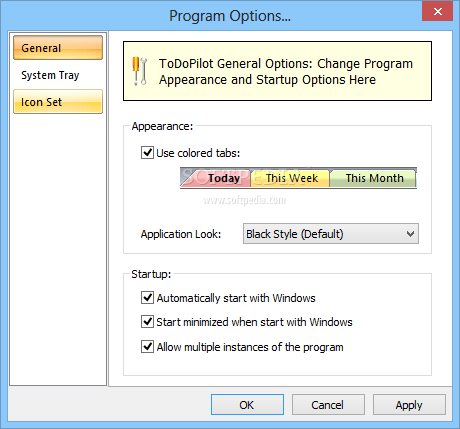Screen dimensions: 460x429
Task: Click the Appearance group label
Action: pyautogui.click(x=162, y=126)
